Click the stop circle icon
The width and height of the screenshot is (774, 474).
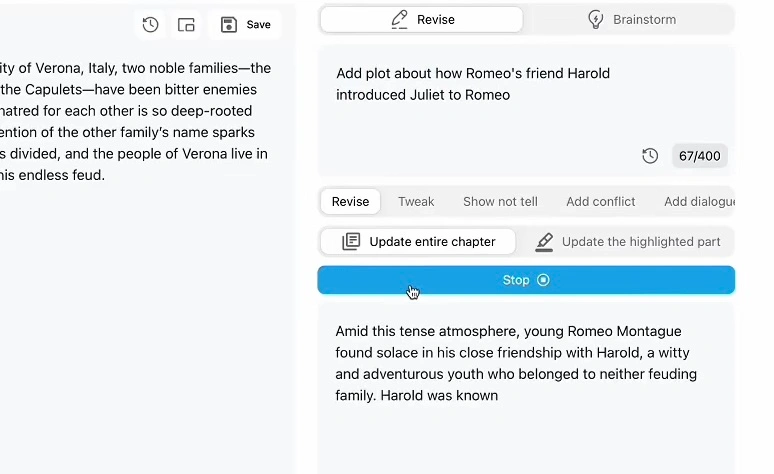point(544,280)
